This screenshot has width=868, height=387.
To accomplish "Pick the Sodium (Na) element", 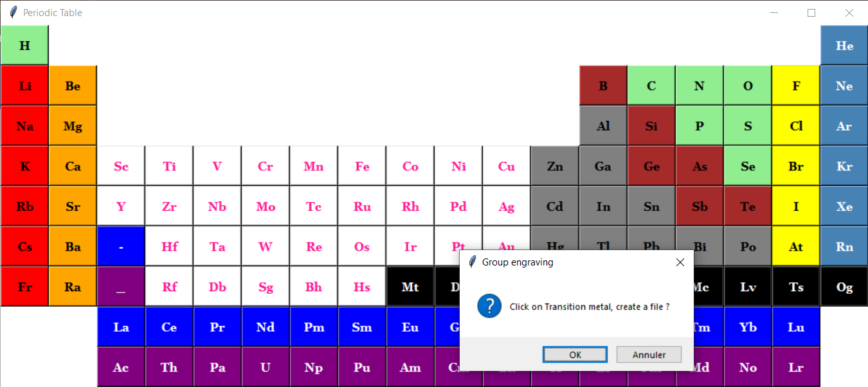I will click(24, 126).
